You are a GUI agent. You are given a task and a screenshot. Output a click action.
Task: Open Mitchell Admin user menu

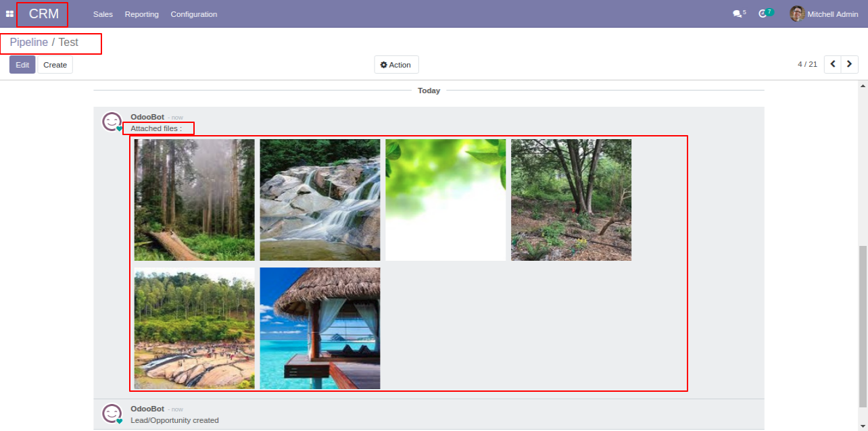(824, 14)
